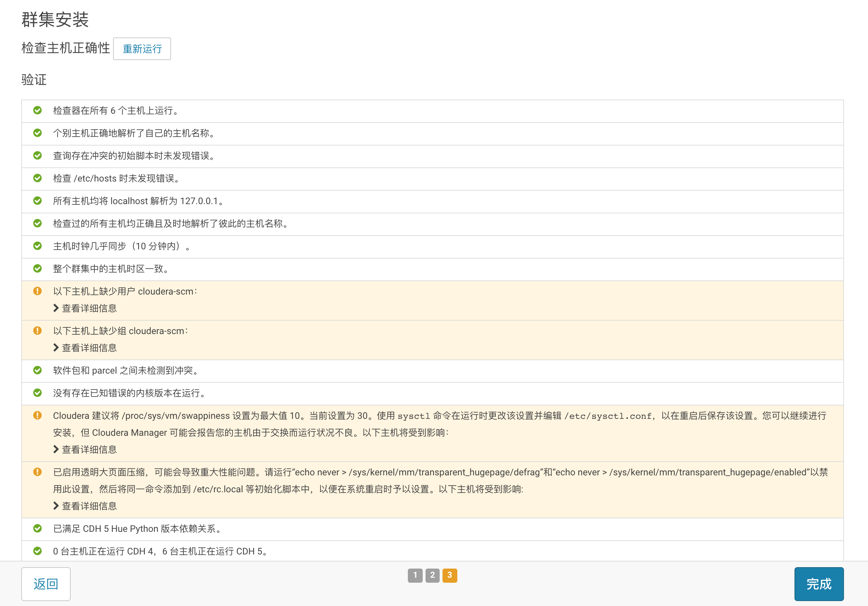Click the 检查主机正确性 heading

pyautogui.click(x=66, y=48)
